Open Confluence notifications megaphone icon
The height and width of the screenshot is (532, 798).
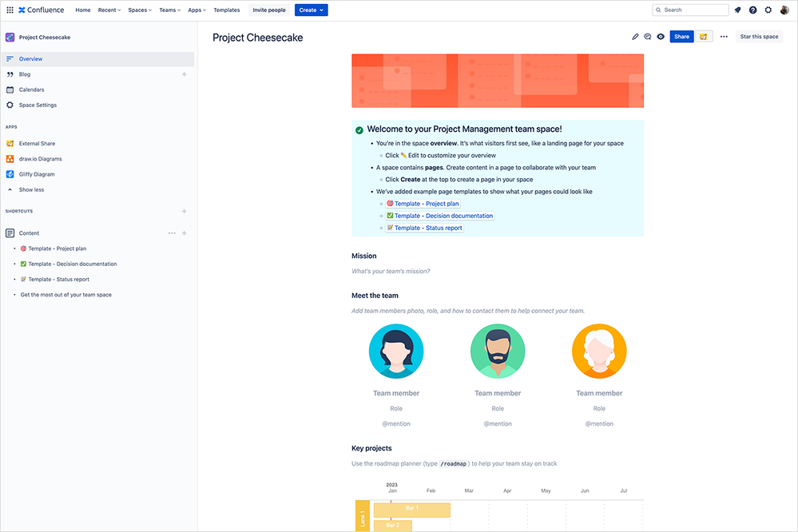point(737,10)
